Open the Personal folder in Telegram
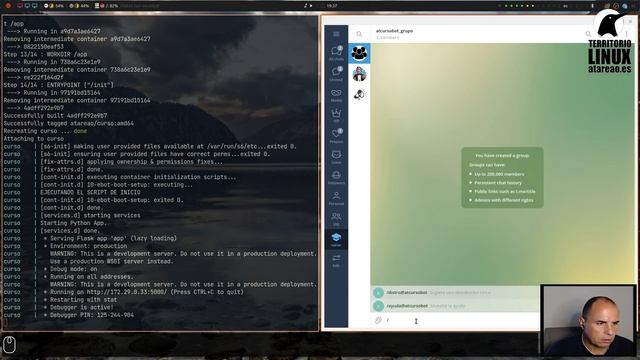The image size is (640, 360). [x=336, y=198]
